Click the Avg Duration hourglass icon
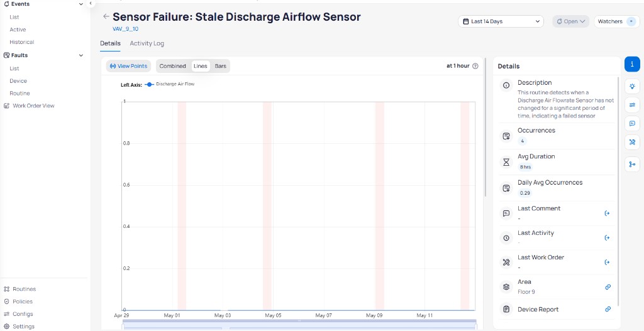The image size is (644, 331). (506, 162)
